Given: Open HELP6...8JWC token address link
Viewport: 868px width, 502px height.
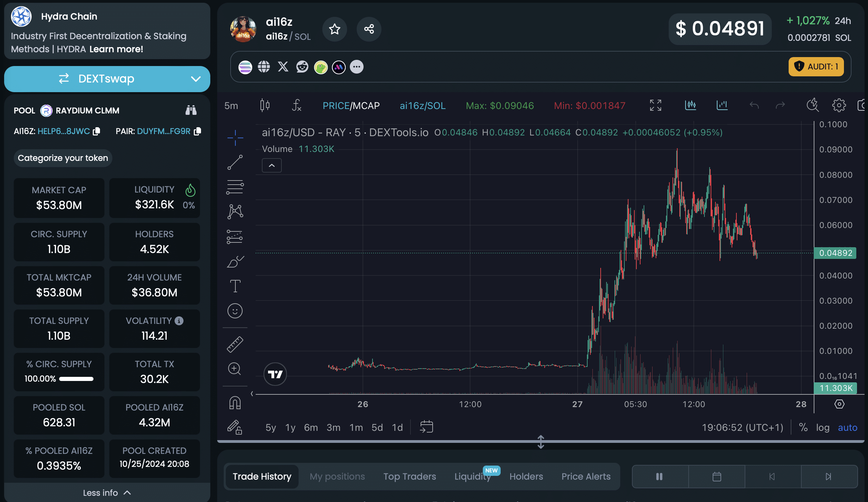Looking at the screenshot, I should [x=64, y=131].
